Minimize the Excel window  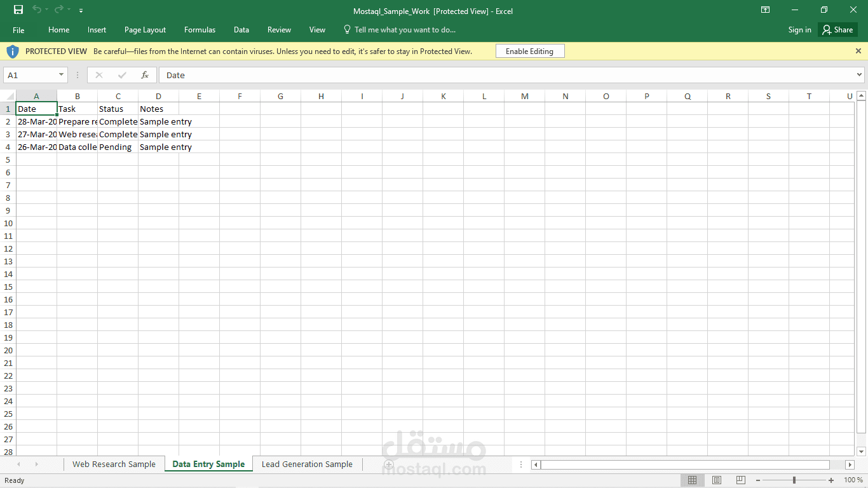click(795, 10)
